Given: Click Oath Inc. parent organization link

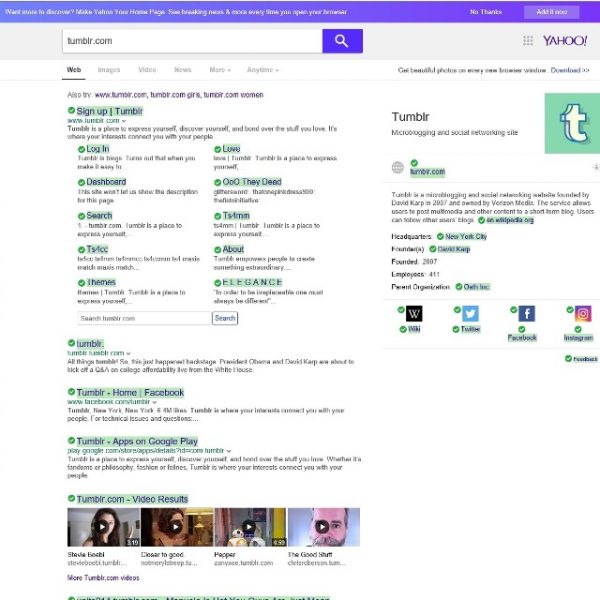Looking at the screenshot, I should pos(476,287).
